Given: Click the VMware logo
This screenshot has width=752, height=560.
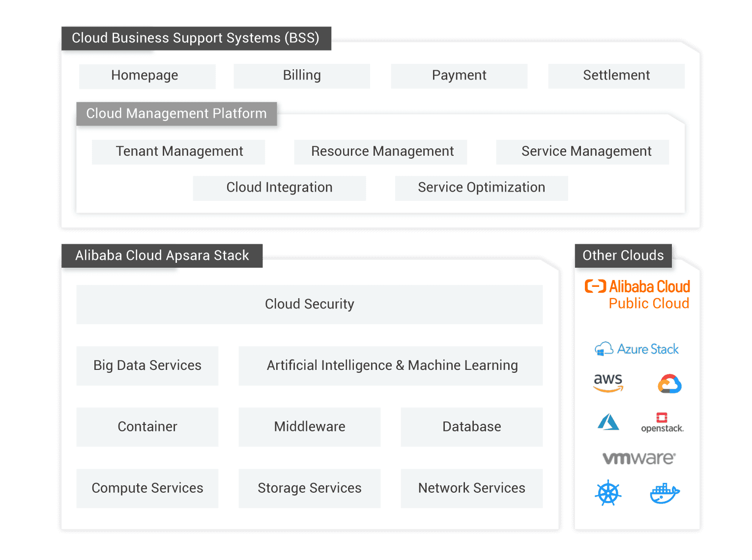Looking at the screenshot, I should [639, 458].
